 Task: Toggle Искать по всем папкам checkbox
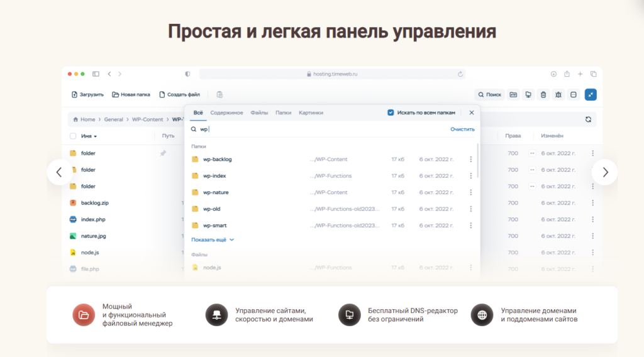tap(391, 113)
